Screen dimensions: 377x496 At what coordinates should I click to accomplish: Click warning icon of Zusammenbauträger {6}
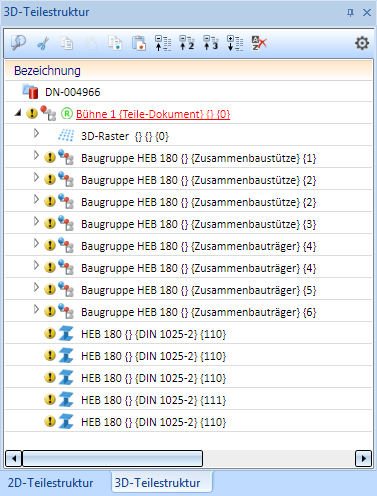pos(50,311)
